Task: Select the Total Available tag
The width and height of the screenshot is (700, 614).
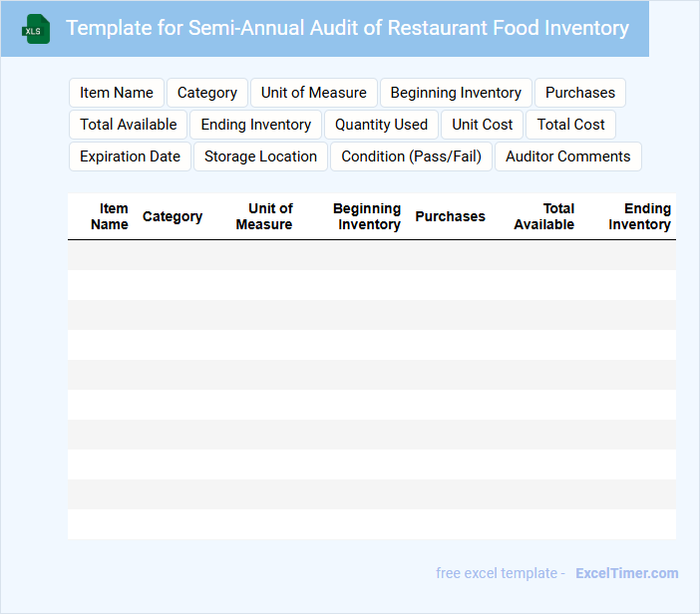Action: pos(129,125)
